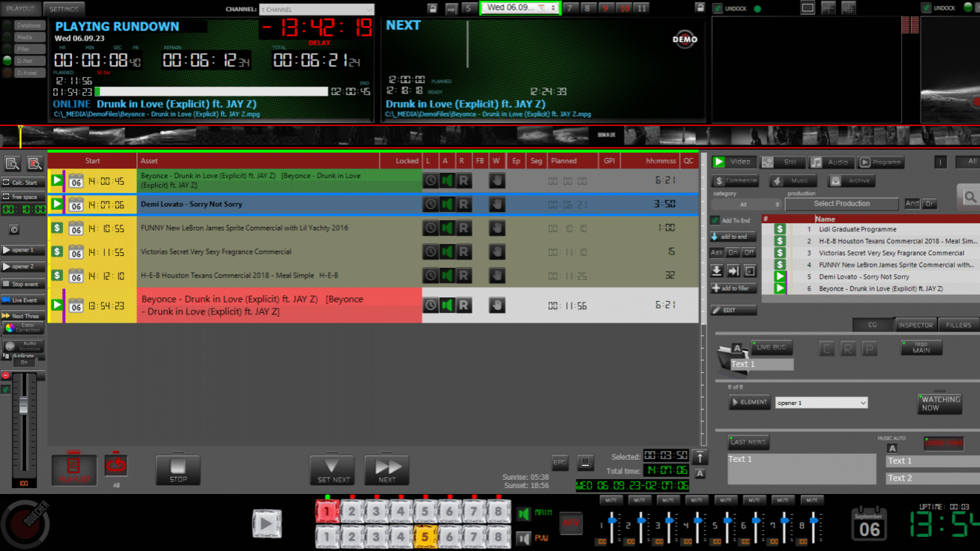The height and width of the screenshot is (551, 980).
Task: Click the NEXT skip-forward button
Action: pyautogui.click(x=387, y=469)
